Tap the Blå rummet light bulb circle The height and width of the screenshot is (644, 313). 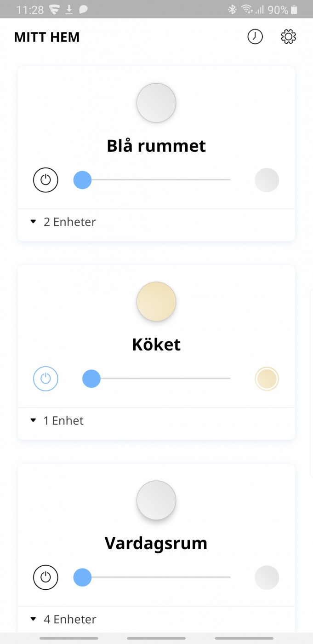(x=156, y=103)
